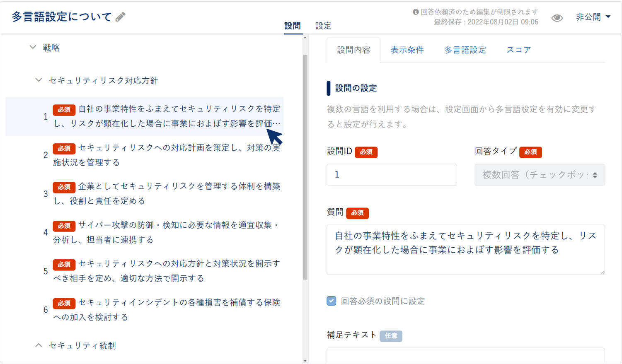Select question 4 about サイバー攻撃の防御・検知
This screenshot has width=622, height=364.
(144, 232)
